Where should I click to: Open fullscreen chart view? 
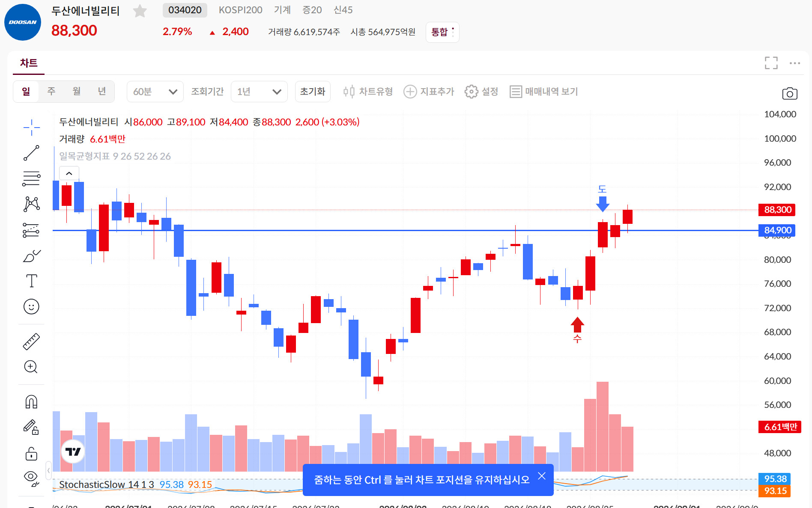[x=771, y=63]
